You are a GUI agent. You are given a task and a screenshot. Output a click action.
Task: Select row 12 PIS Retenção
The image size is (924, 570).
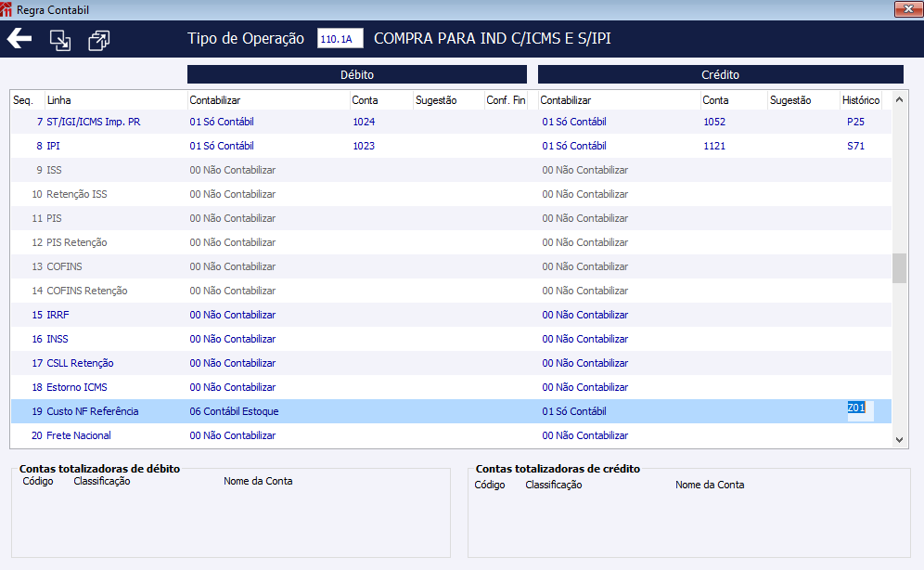tap(451, 242)
